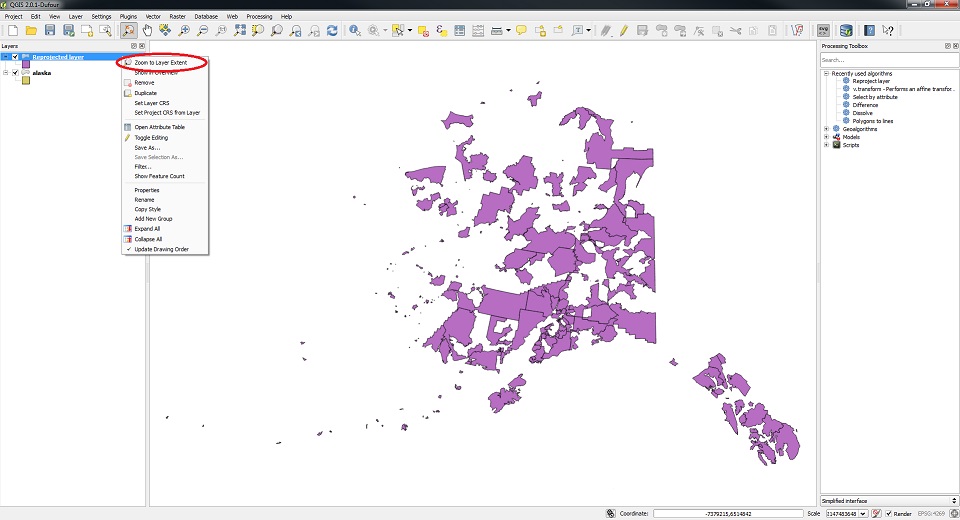Select the Zoom In magnifier tool
The width and height of the screenshot is (960, 520).
point(184,30)
